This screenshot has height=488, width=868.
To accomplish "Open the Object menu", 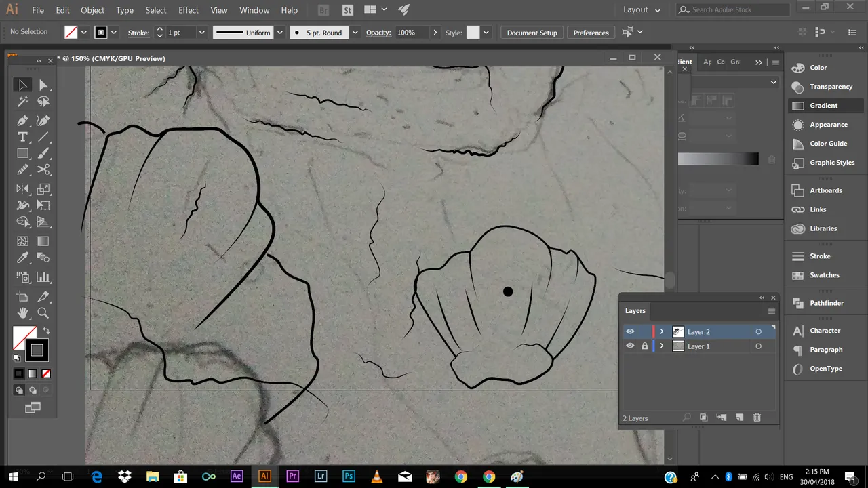I will [x=92, y=10].
